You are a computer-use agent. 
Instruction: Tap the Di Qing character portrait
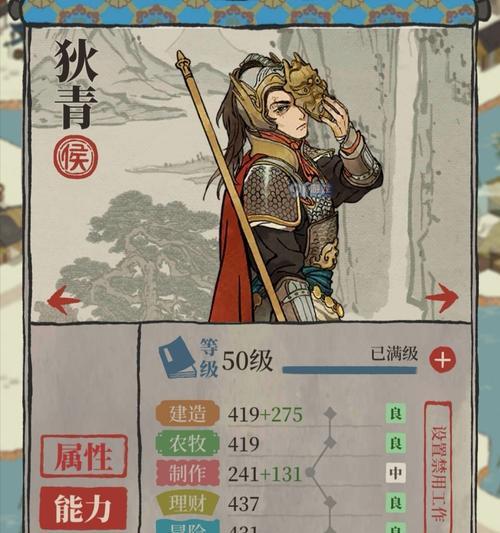point(279,187)
